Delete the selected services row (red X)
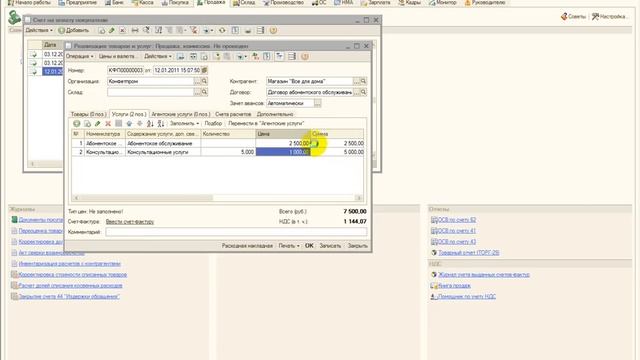This screenshot has width=640, height=360. tap(108, 123)
